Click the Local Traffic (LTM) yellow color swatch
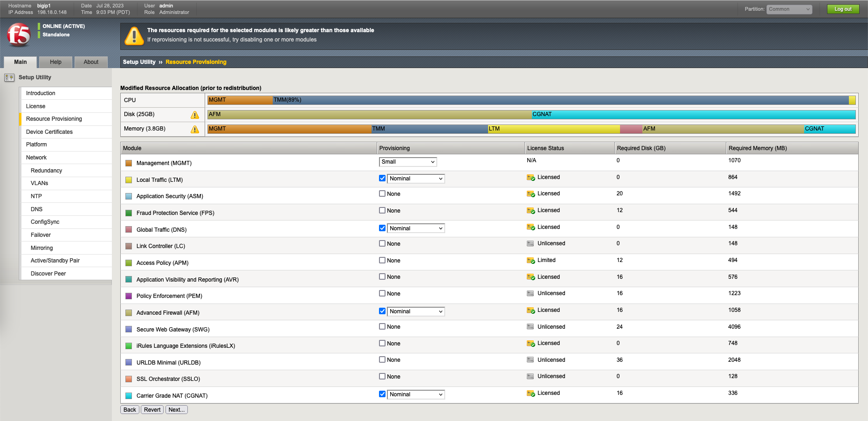The height and width of the screenshot is (421, 868). click(129, 180)
